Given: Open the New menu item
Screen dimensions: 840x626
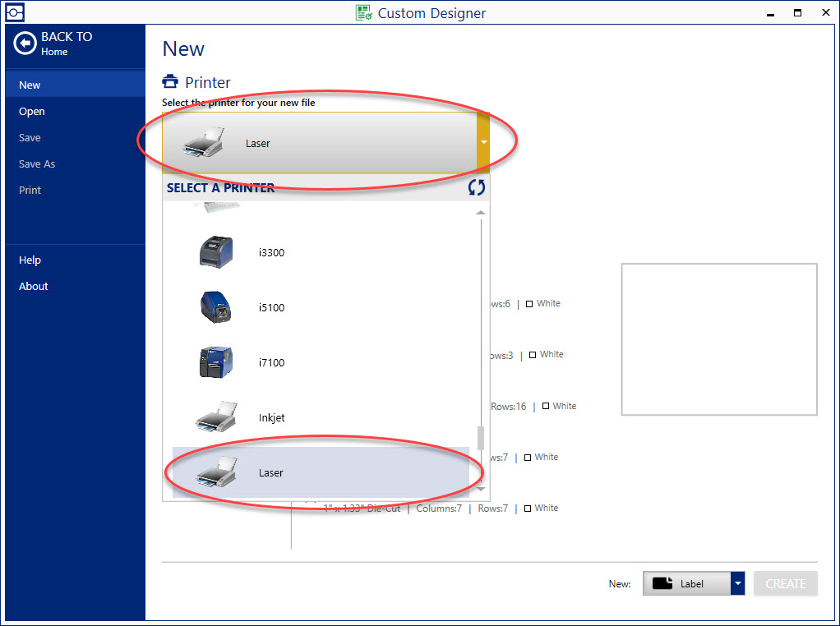Looking at the screenshot, I should coord(30,85).
